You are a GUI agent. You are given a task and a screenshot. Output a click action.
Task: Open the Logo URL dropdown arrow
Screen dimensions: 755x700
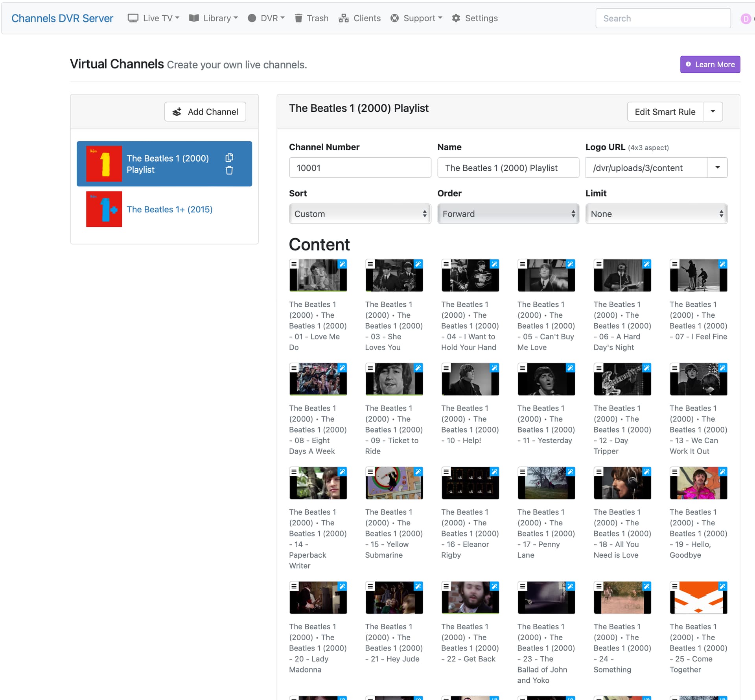(x=717, y=168)
